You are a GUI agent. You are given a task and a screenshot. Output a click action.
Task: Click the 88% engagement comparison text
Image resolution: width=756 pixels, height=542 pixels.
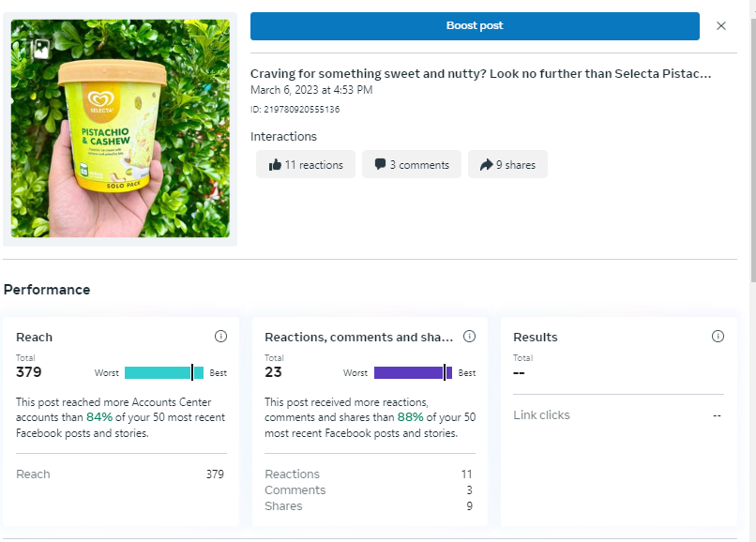pyautogui.click(x=411, y=417)
